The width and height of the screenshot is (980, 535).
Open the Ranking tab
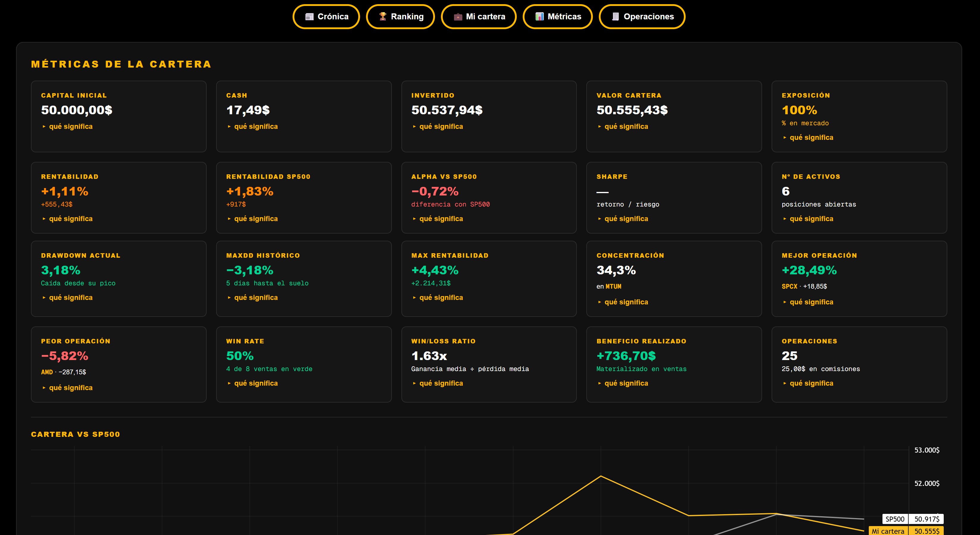pyautogui.click(x=400, y=16)
